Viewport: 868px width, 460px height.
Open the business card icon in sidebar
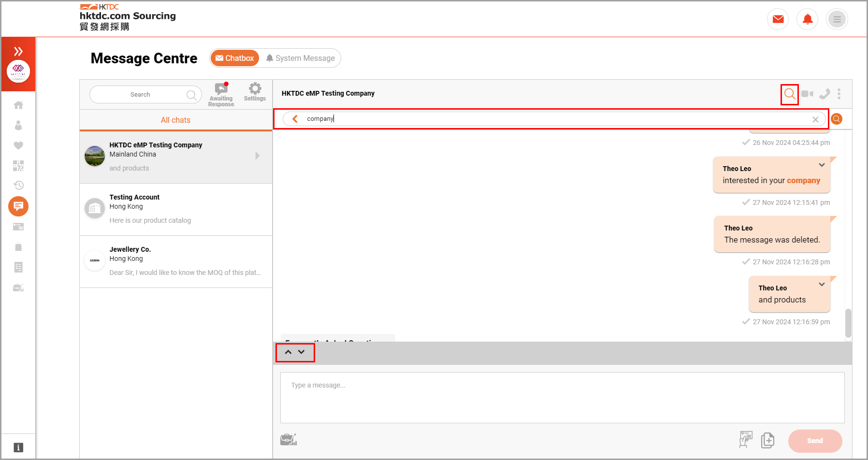(18, 227)
